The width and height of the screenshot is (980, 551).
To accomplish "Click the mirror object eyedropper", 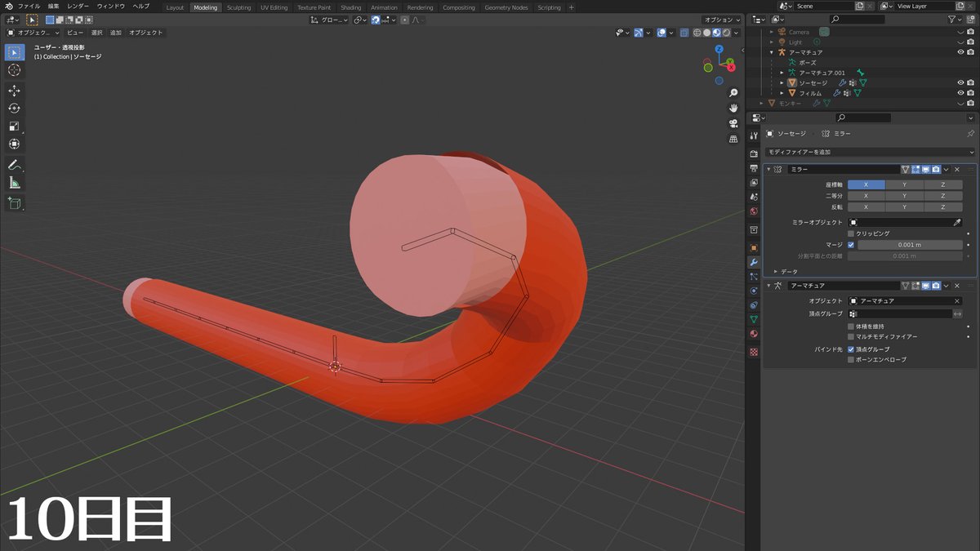I will pos(957,222).
